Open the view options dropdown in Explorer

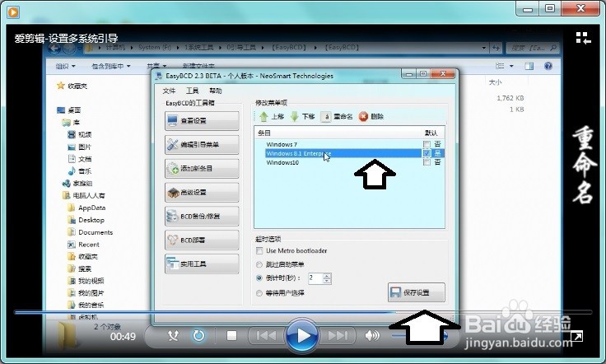click(x=511, y=66)
